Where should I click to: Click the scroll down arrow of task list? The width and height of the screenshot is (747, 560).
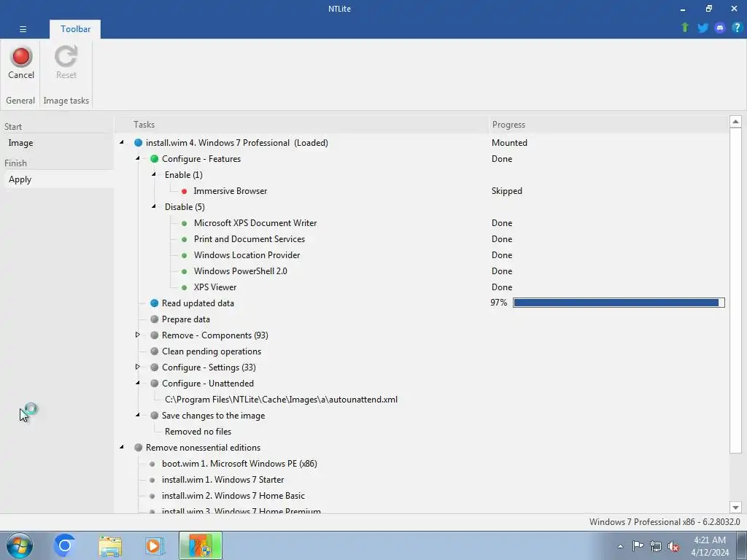tap(735, 507)
